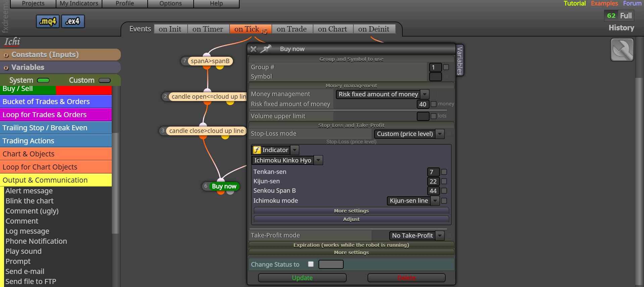Tick the Ichimoku mode checkbox

(444, 201)
